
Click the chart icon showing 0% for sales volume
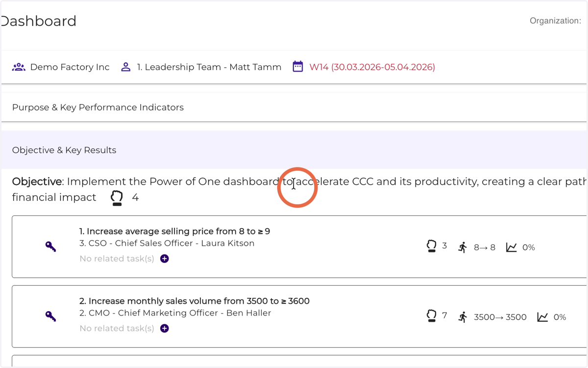click(542, 317)
